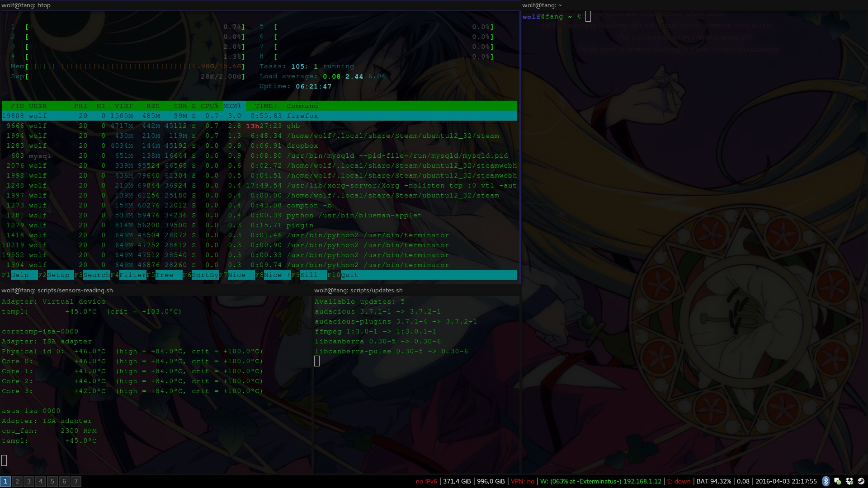Focus the htop terminal title bar
Viewport: 868px width, 488px height.
pyautogui.click(x=260, y=5)
